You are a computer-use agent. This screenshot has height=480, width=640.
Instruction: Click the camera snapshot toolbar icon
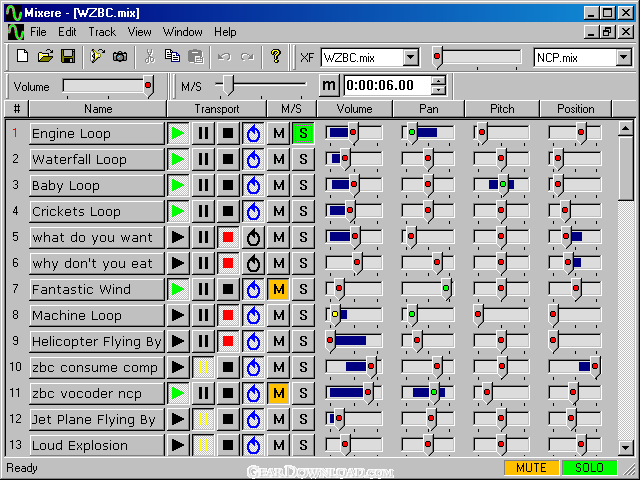120,56
